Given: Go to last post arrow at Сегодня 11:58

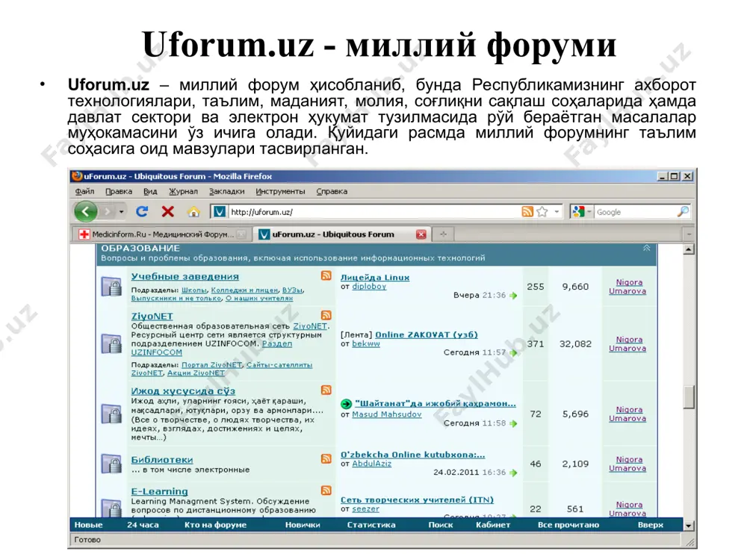Looking at the screenshot, I should (x=513, y=423).
